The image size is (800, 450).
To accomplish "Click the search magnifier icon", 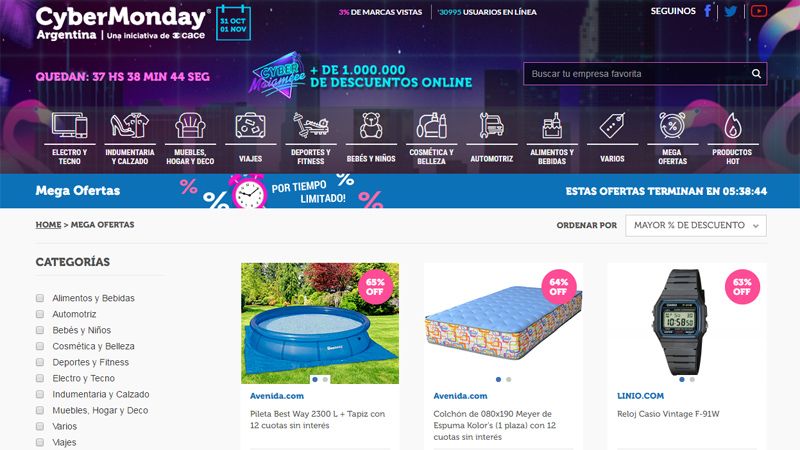I will point(756,73).
